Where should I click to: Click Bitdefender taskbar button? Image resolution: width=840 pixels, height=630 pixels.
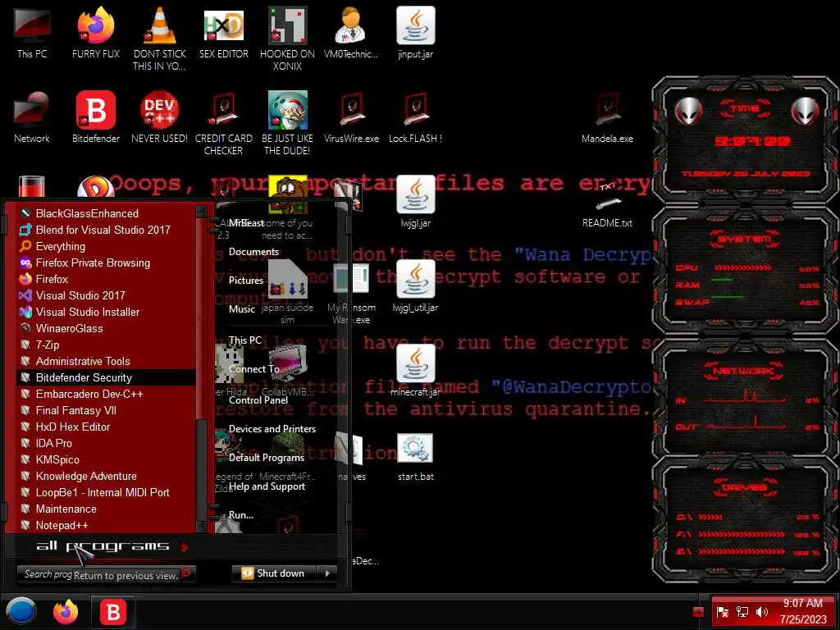[113, 611]
